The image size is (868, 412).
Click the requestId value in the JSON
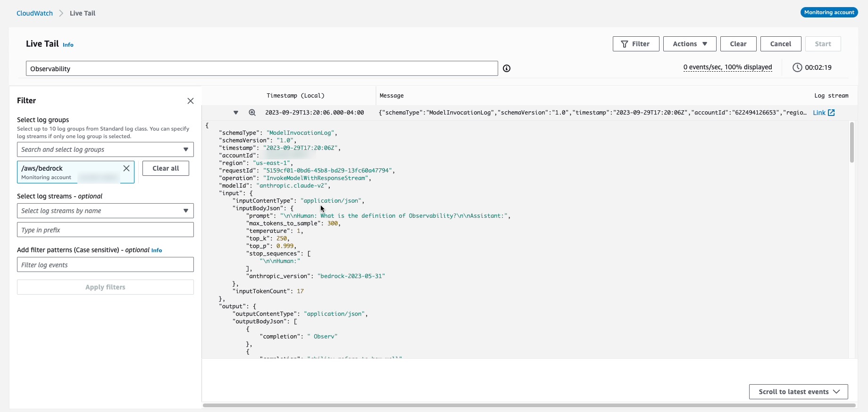(x=327, y=171)
